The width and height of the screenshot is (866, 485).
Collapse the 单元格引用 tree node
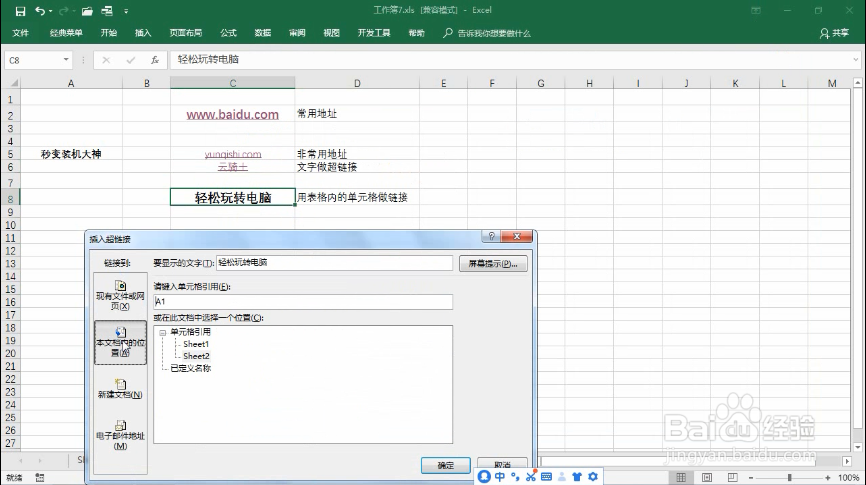163,333
